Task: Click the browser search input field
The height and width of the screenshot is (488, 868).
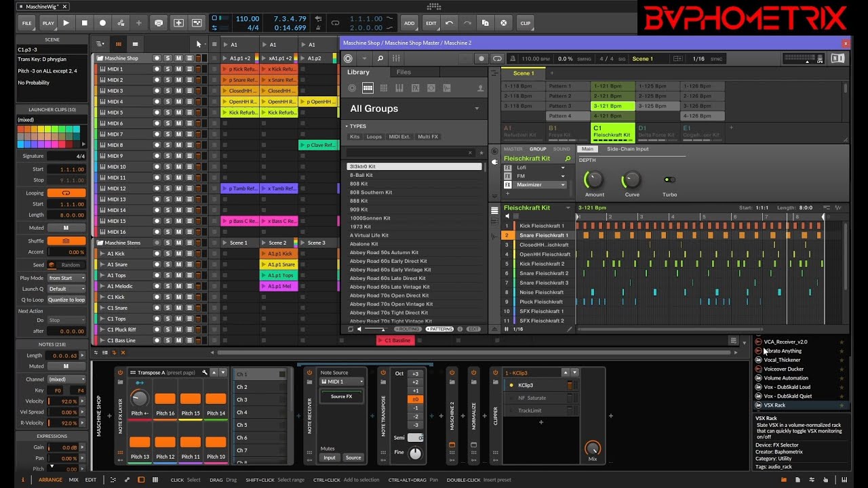Action: tap(407, 153)
